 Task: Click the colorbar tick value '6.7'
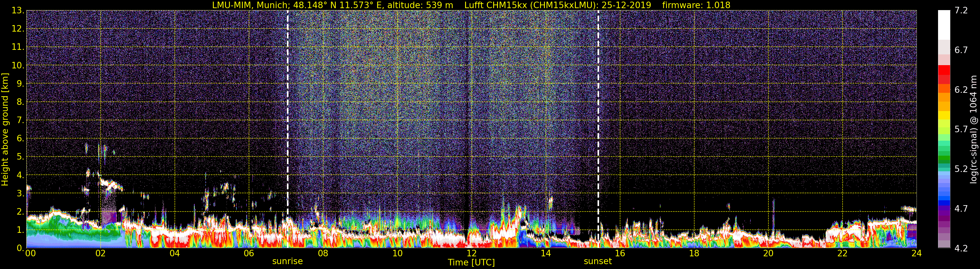[x=961, y=50]
